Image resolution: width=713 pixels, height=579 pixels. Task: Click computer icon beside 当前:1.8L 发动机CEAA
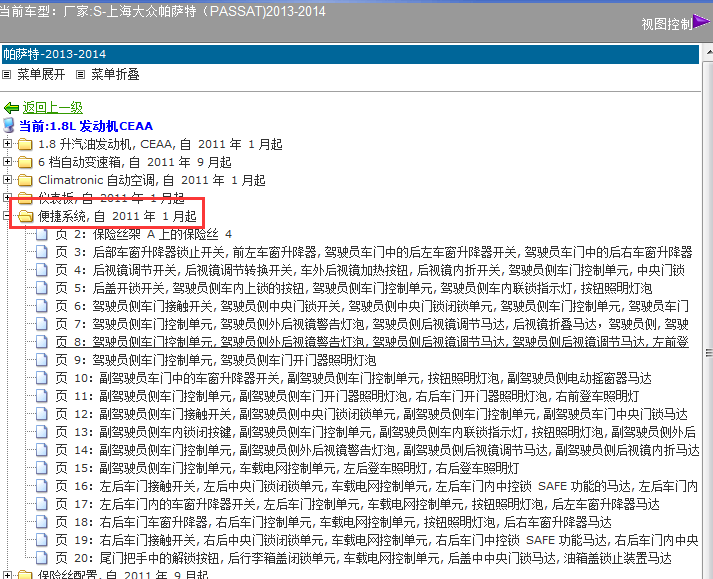click(x=9, y=126)
